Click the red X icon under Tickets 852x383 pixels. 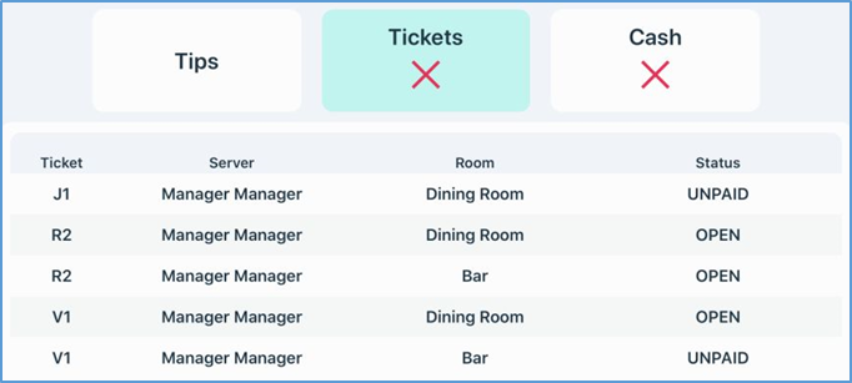(x=425, y=75)
